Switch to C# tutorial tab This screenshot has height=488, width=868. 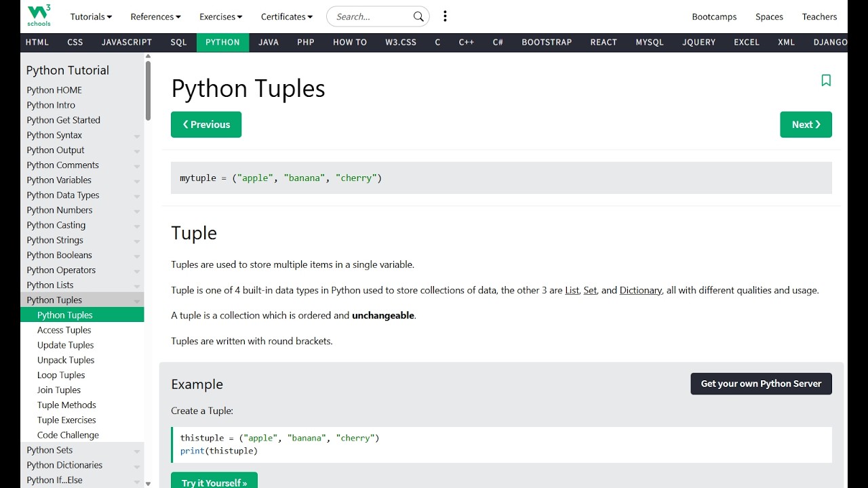(x=498, y=42)
